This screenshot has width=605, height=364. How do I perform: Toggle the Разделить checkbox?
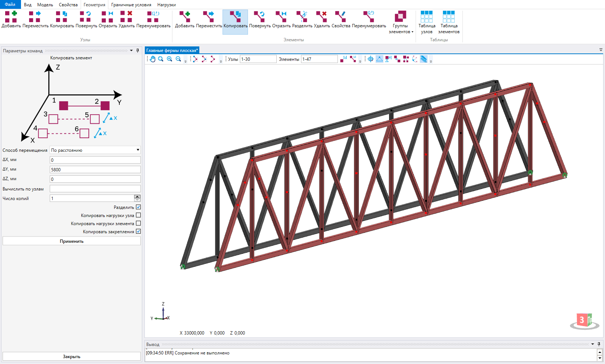coord(139,207)
